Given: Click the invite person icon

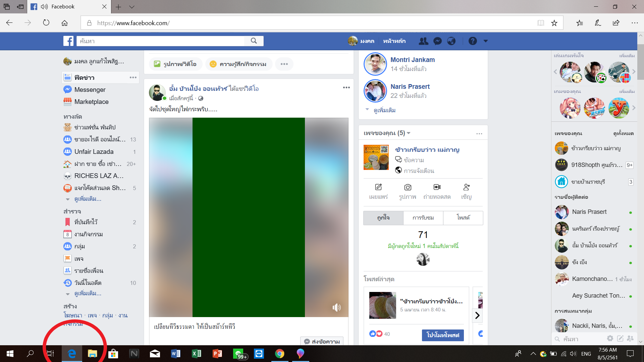Looking at the screenshot, I should 466,187.
